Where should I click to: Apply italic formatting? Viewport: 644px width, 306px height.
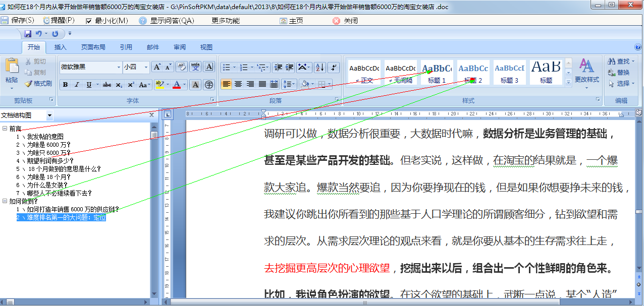coord(77,85)
